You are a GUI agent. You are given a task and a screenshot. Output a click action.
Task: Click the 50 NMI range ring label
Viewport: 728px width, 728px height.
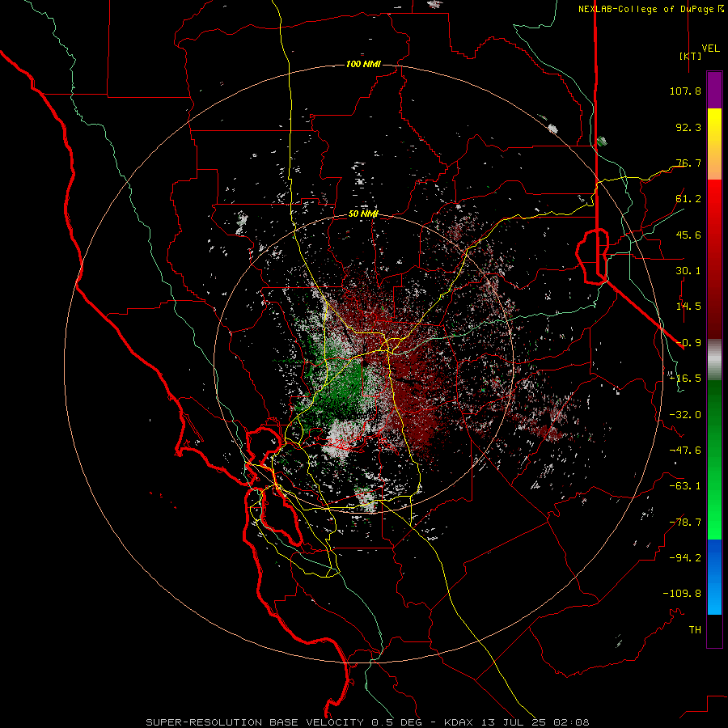tap(363, 214)
